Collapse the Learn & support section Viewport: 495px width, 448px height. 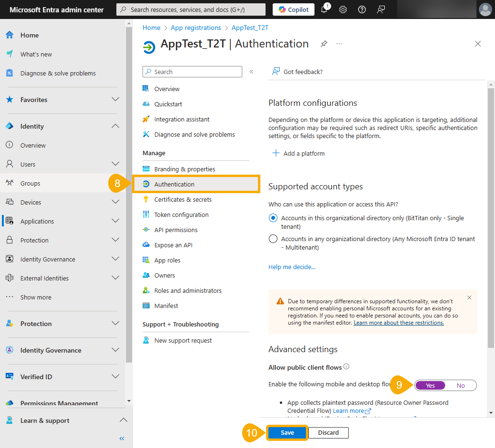pyautogui.click(x=124, y=420)
